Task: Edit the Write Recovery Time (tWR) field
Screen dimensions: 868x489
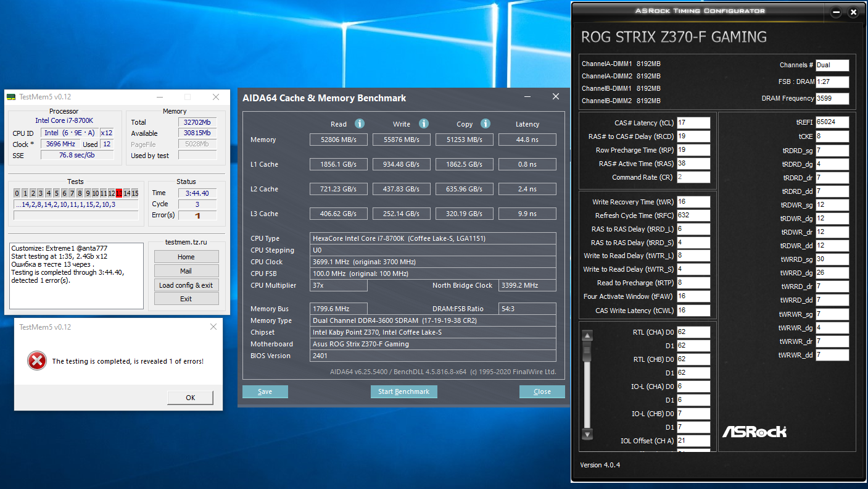Action: tap(693, 202)
